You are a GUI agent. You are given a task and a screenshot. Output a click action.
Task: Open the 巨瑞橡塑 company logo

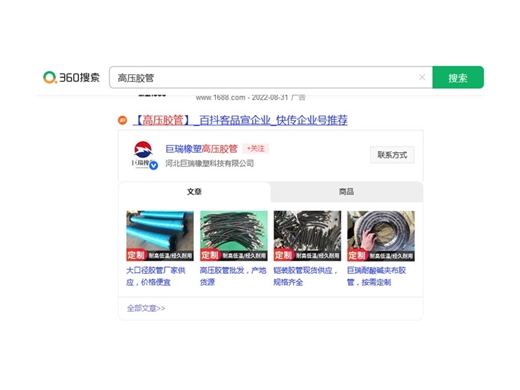point(144,155)
